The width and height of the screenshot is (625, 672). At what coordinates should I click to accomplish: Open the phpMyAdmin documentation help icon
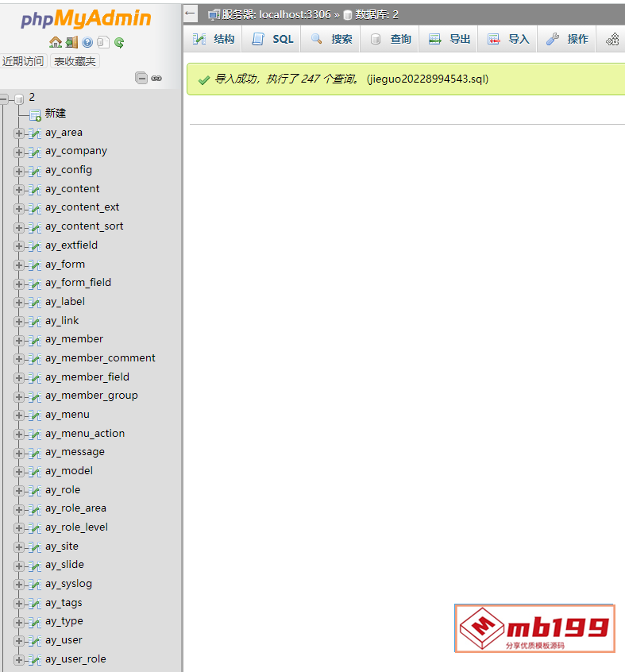tap(87, 43)
